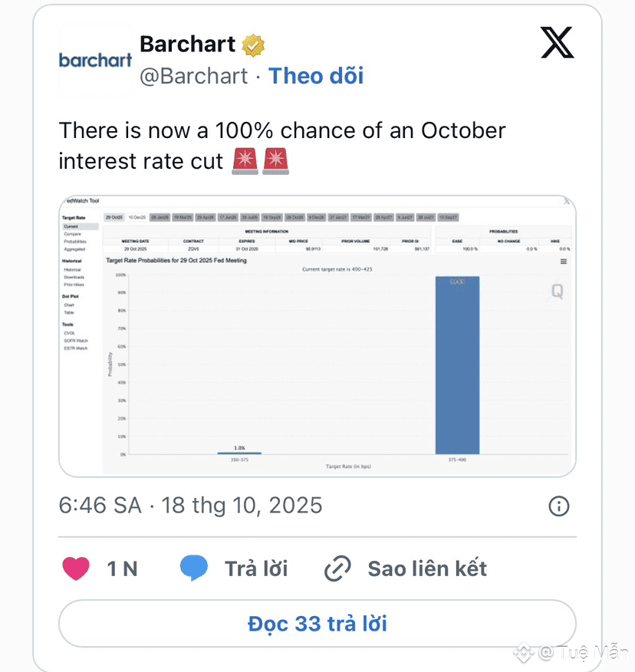
Task: Click the Đọc 33 trả lời button
Action: 317,624
